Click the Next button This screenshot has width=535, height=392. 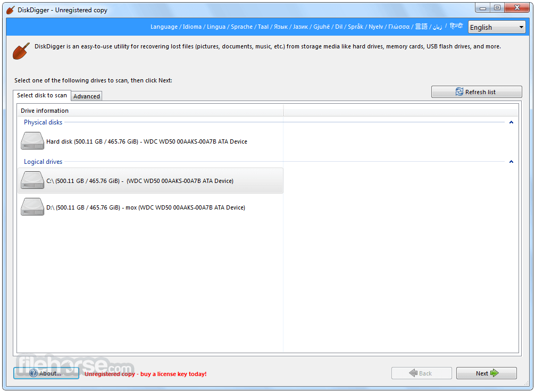pyautogui.click(x=487, y=373)
